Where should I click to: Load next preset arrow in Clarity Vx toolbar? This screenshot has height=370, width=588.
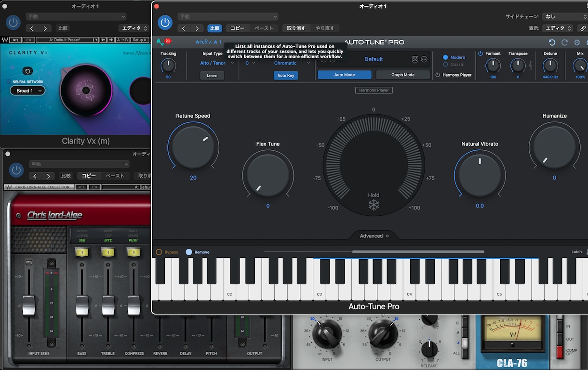click(111, 40)
